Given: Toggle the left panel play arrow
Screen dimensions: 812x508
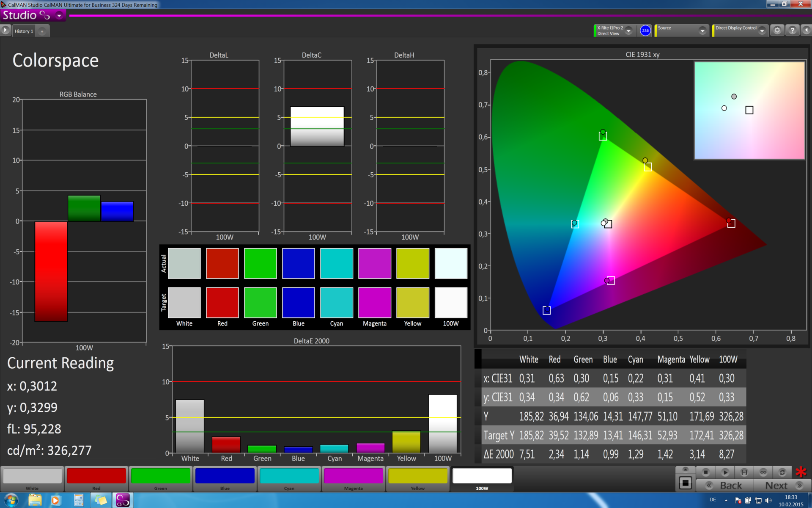Looking at the screenshot, I should coord(5,30).
